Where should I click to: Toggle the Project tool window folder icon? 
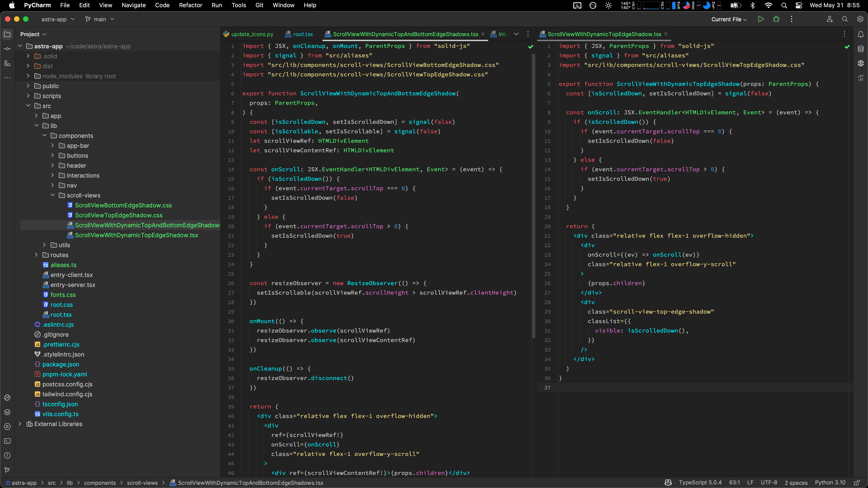[x=7, y=34]
